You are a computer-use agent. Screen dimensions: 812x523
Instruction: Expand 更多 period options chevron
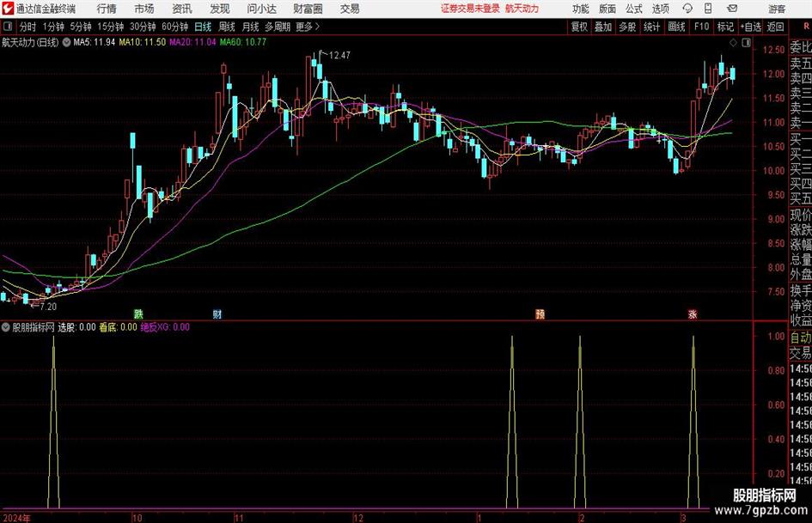(318, 27)
